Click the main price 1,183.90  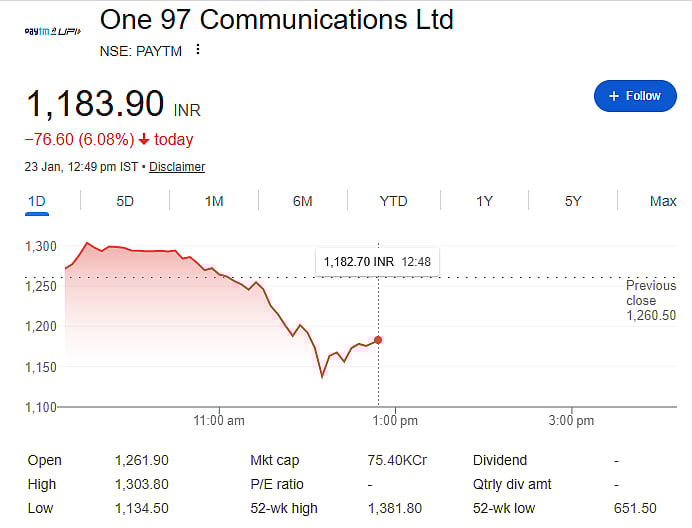pyautogui.click(x=95, y=104)
